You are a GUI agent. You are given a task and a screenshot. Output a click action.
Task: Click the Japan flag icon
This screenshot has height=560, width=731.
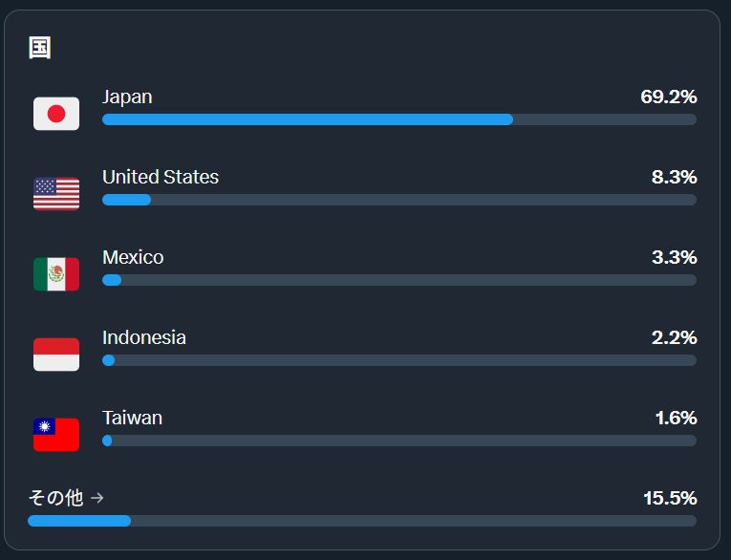point(56,114)
